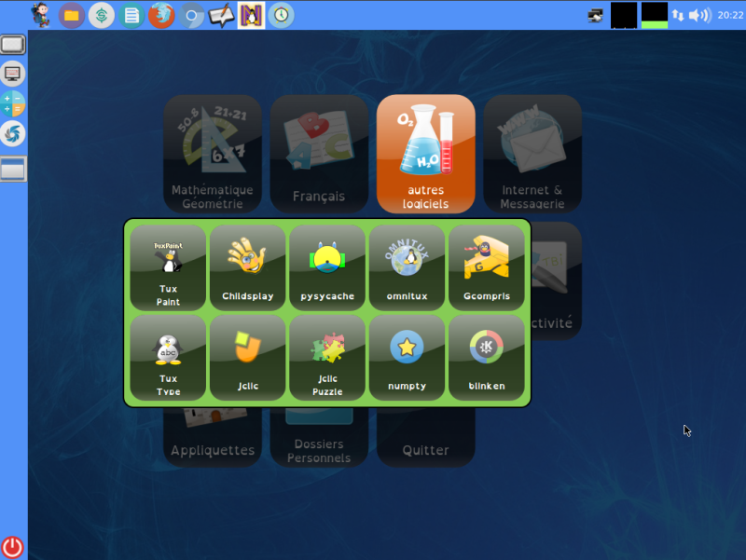Open the blue circle browser icon in top panel
The width and height of the screenshot is (746, 560).
[191, 15]
